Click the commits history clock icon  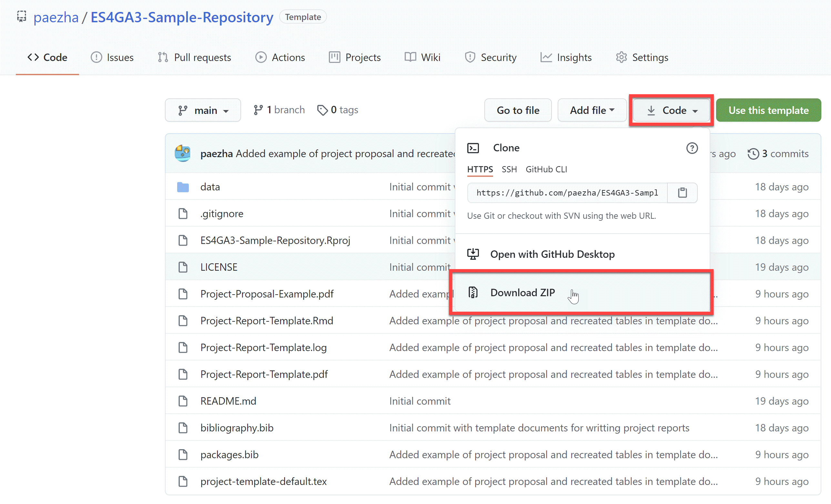753,154
